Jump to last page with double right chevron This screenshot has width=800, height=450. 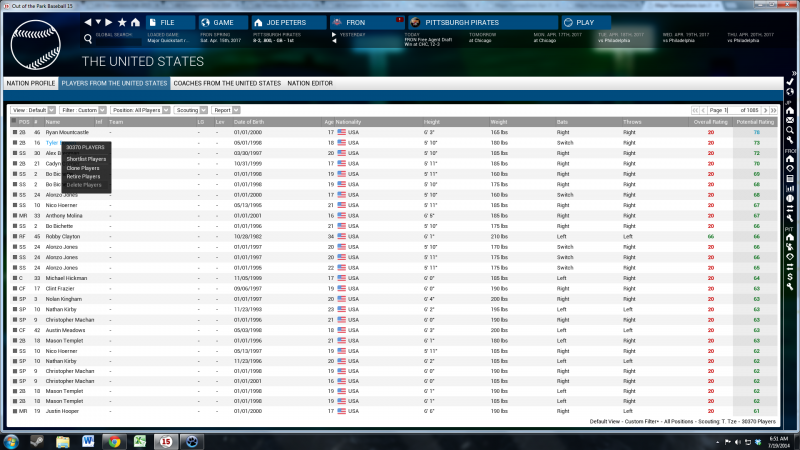[x=773, y=110]
